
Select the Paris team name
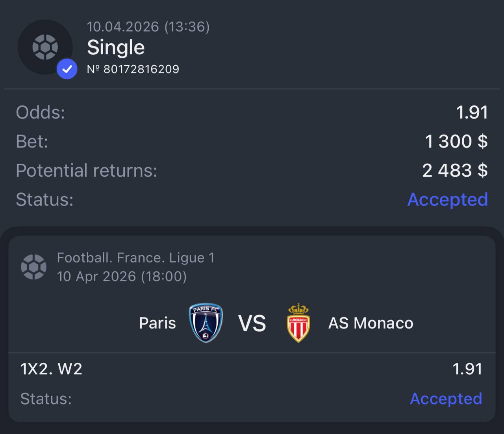tap(157, 323)
